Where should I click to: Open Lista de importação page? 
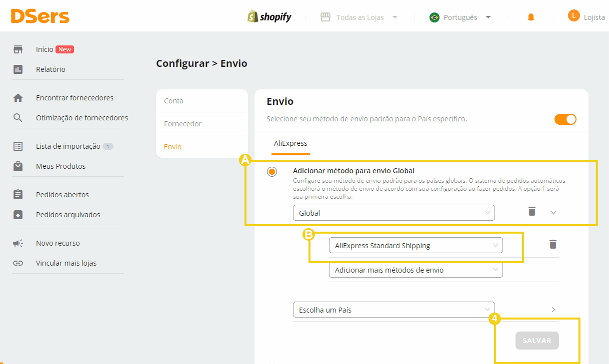(x=68, y=146)
